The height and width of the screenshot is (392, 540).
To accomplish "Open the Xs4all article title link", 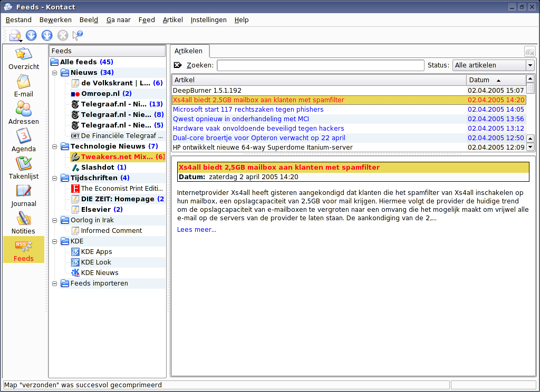I will tap(279, 168).
